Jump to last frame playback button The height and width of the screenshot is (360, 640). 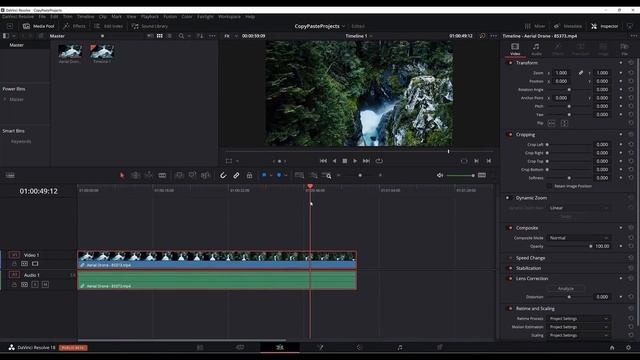pos(366,161)
